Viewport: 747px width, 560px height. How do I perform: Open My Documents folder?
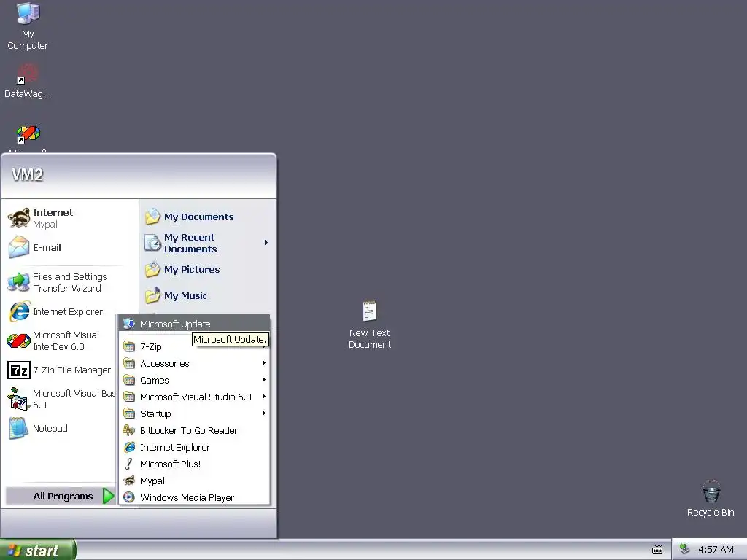pos(189,217)
